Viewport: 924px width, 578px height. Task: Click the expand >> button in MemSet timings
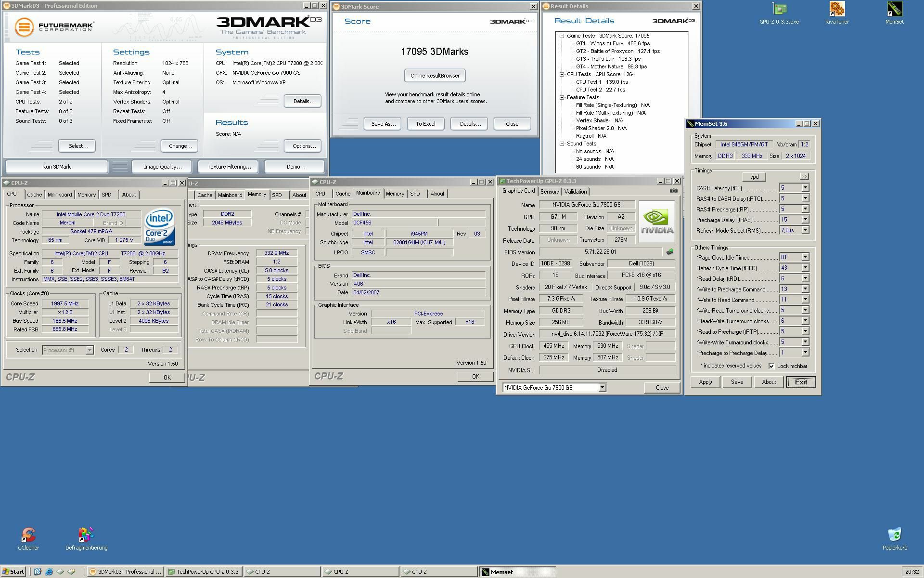tap(804, 177)
